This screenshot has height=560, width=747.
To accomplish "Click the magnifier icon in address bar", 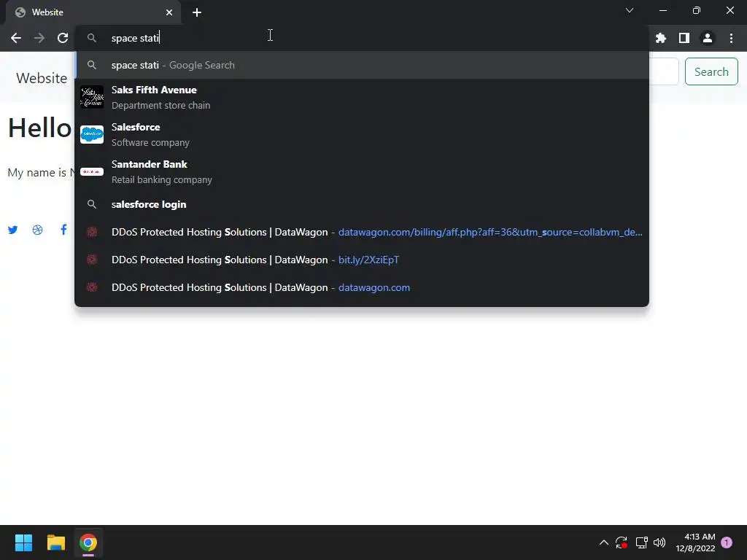I will click(x=92, y=38).
